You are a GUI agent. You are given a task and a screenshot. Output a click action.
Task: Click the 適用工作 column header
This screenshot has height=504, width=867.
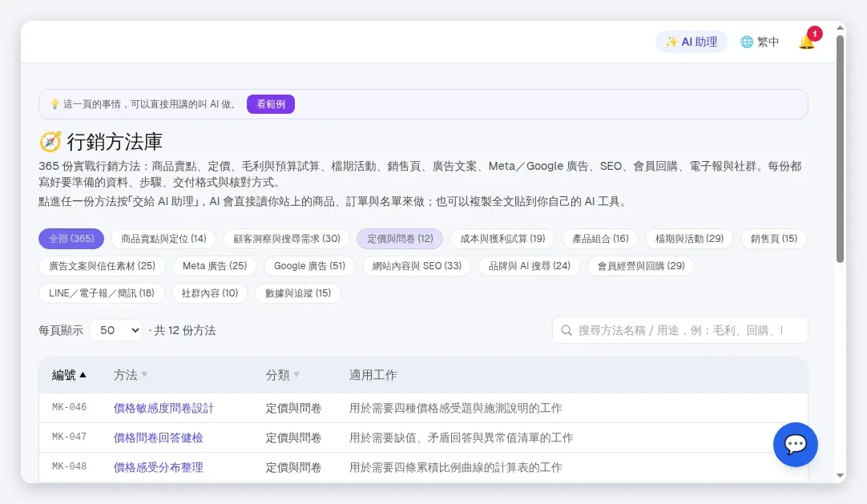[373, 375]
